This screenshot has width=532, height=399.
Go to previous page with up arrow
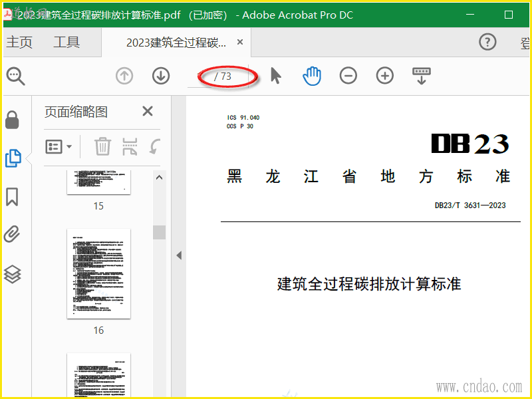pyautogui.click(x=124, y=76)
